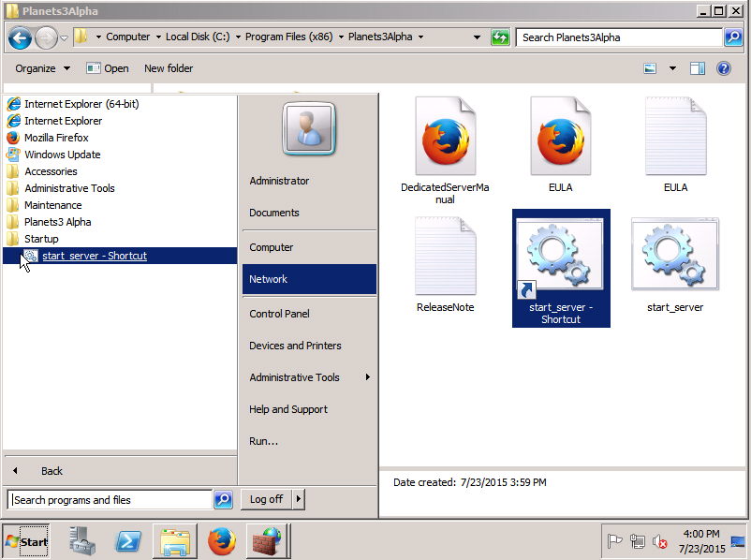Expand the Organize dropdown menu
The image size is (751, 560).
pos(42,68)
